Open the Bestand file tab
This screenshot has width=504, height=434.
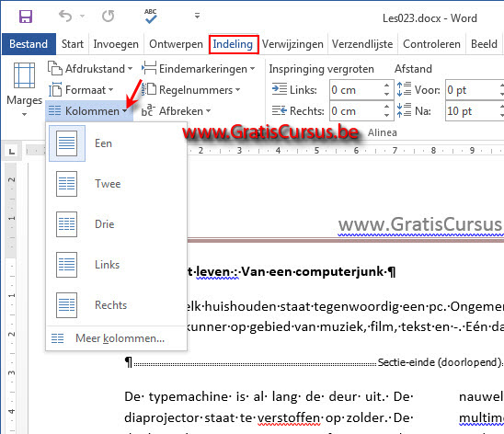29,44
